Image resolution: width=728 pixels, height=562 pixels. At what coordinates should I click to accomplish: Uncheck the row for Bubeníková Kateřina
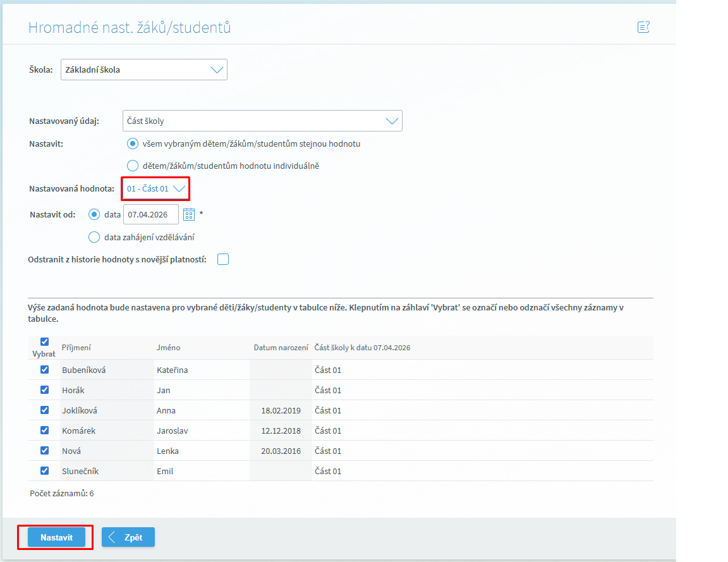(44, 370)
